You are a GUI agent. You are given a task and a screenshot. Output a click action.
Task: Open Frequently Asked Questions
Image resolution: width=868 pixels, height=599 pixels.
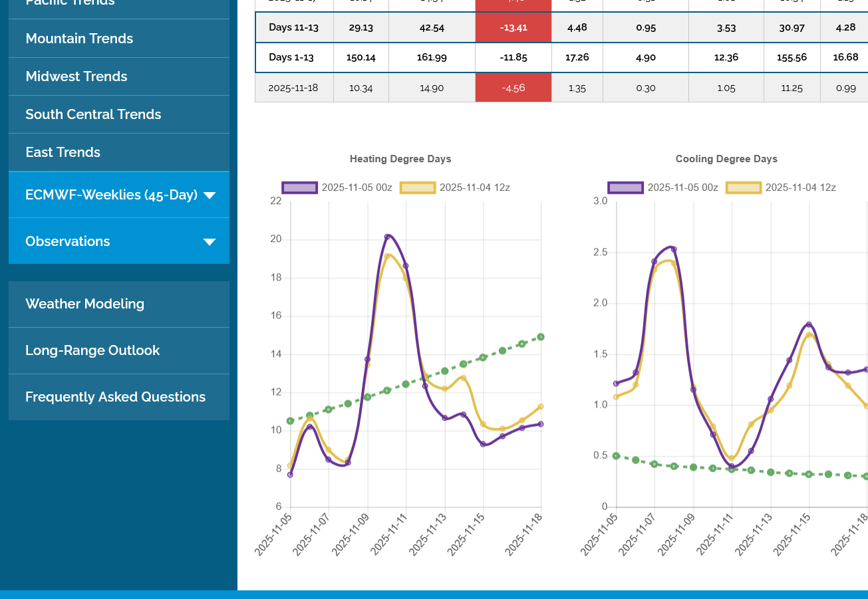click(x=115, y=397)
